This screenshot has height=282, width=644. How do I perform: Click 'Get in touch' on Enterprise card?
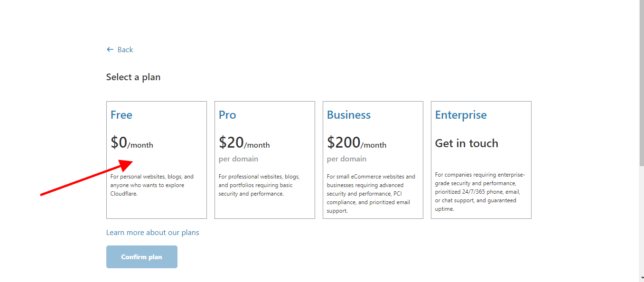point(467,143)
